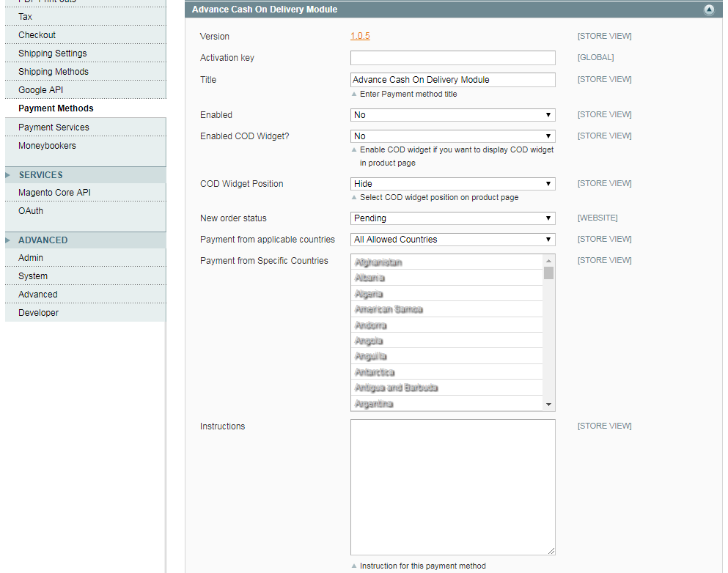This screenshot has height=573, width=728.
Task: Expand the COD Widget Position dropdown
Action: coord(452,184)
